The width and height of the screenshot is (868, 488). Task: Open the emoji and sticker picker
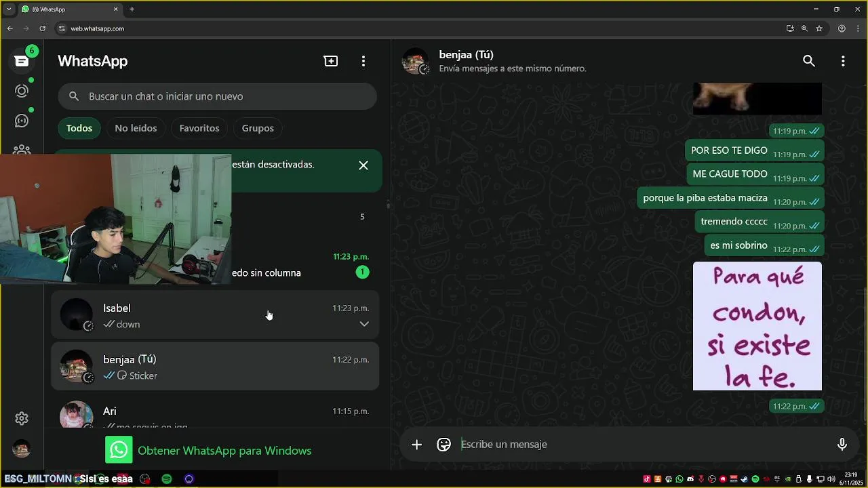pos(444,445)
